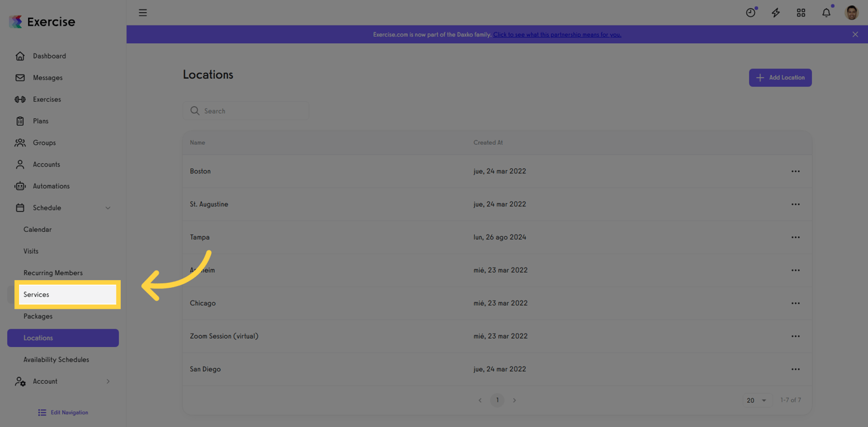
Task: Go to previous page arrow
Action: pyautogui.click(x=480, y=400)
